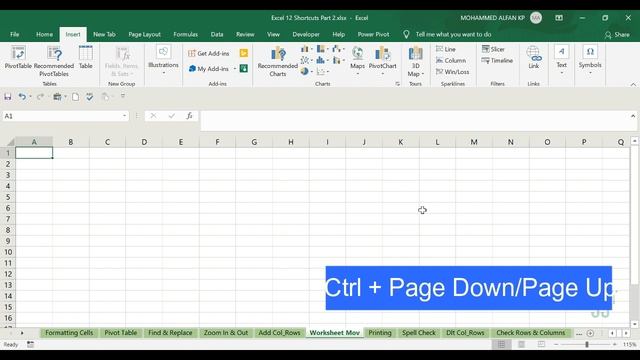Image resolution: width=640 pixels, height=360 pixels.
Task: Select the Formatting Cells sheet
Action: pos(69,333)
